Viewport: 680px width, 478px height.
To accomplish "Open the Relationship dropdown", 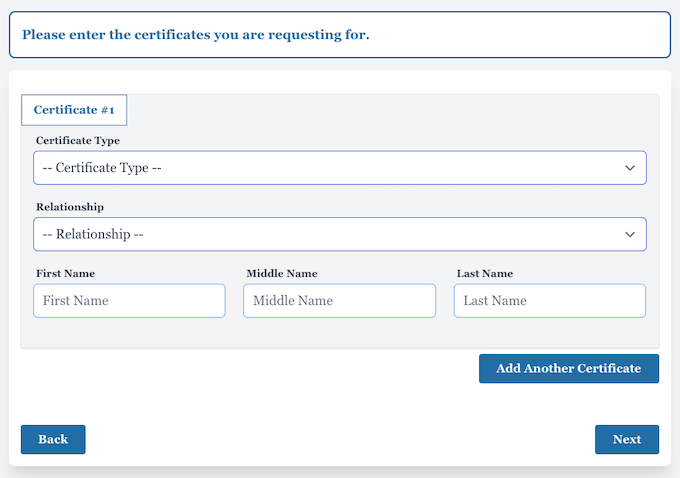I will coord(340,234).
